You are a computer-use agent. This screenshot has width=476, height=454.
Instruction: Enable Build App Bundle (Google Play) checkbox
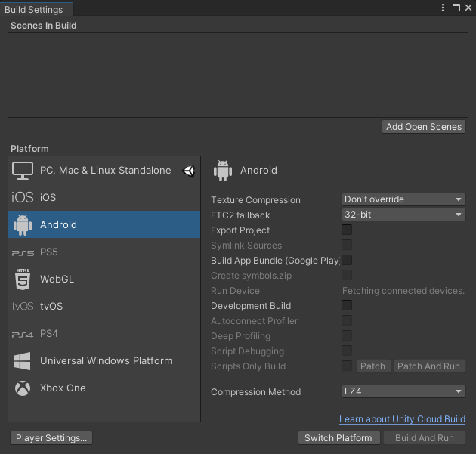point(347,260)
